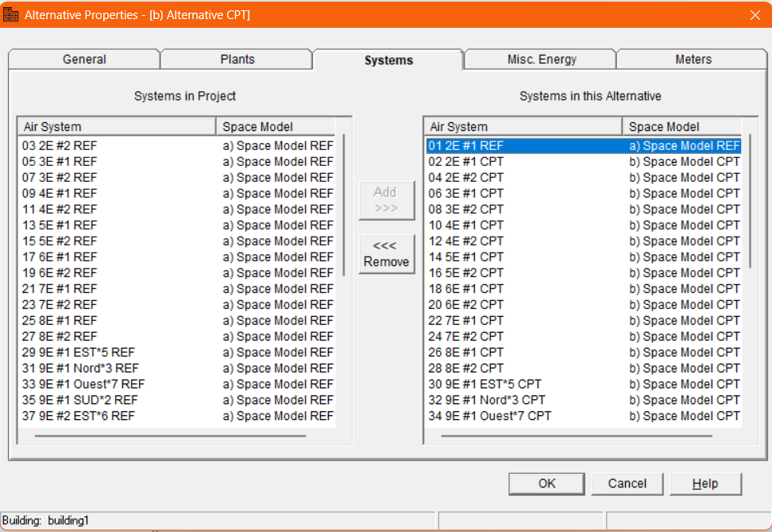Click Air System column header in project list
772x532 pixels.
pos(117,127)
